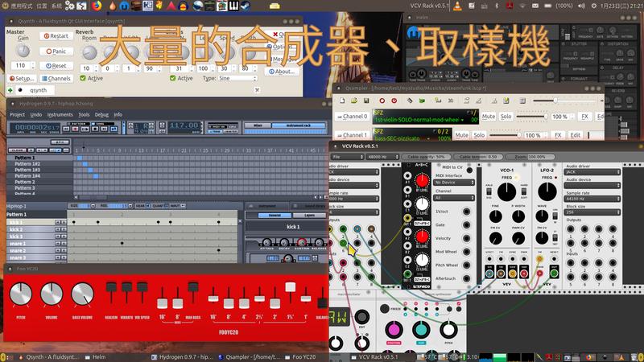Switch to Layers tab in instrument editor
The width and height of the screenshot is (644, 362).
309,215
